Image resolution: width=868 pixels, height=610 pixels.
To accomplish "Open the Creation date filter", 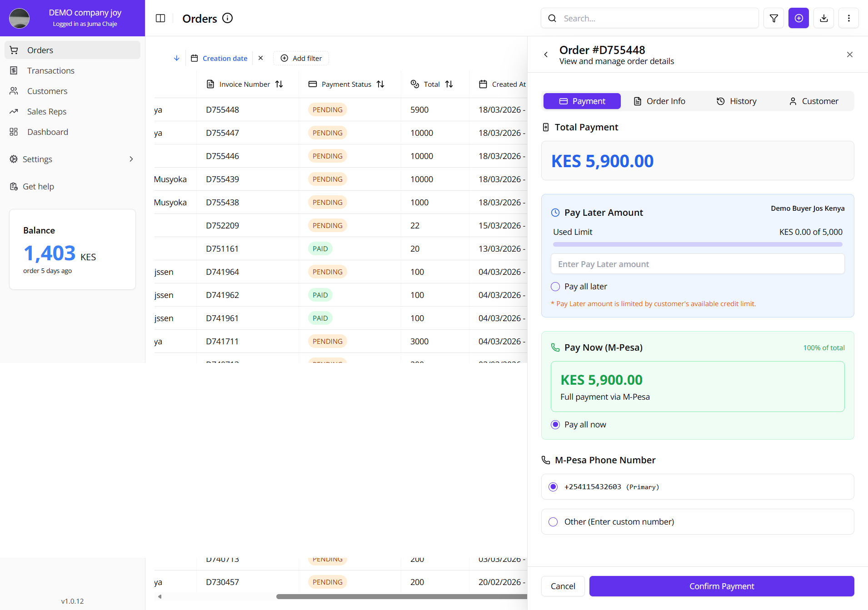I will click(224, 58).
